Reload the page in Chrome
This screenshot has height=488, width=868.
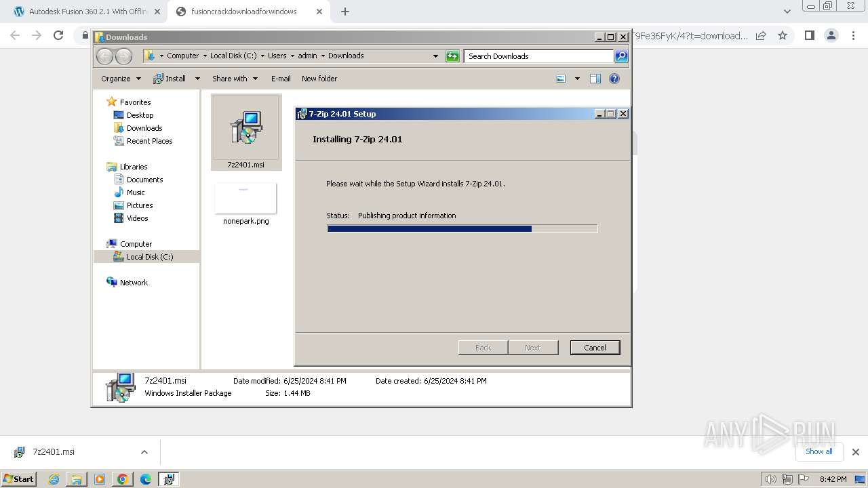(x=58, y=35)
